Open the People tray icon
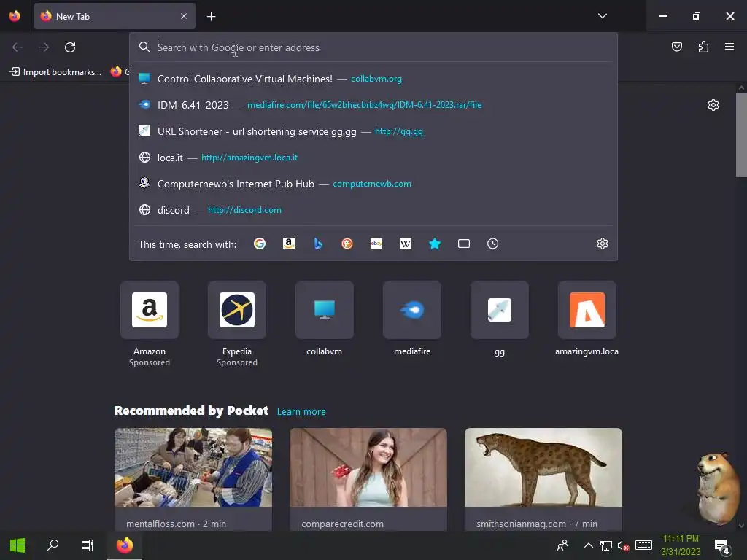This screenshot has width=747, height=560. [x=562, y=545]
